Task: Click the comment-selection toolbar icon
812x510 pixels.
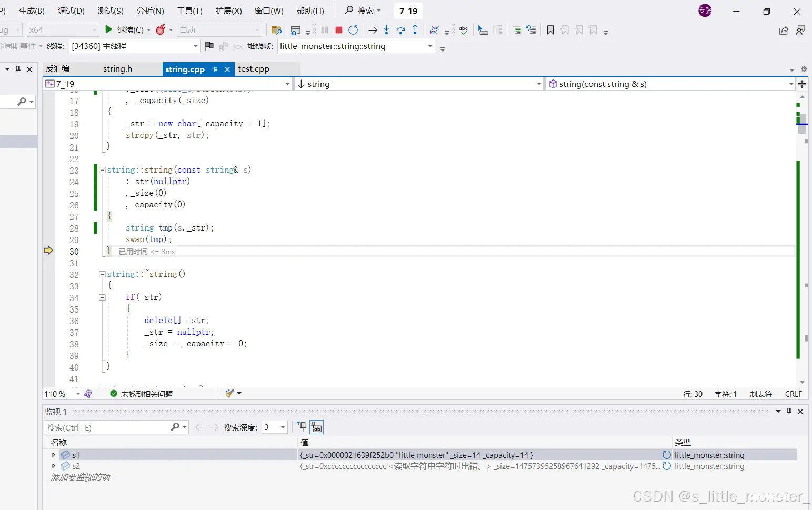Action: (x=517, y=30)
